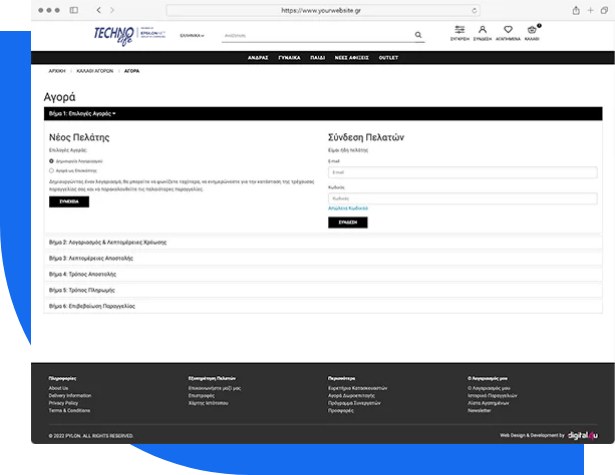Open Λίστα Αγαπημένων footer link

pos(488,403)
